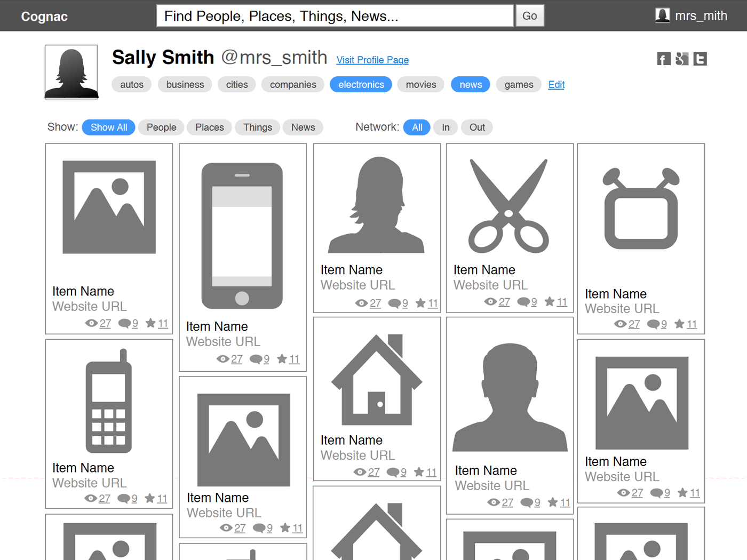
Task: Click the @mrs_smith handle text
Action: click(x=274, y=58)
